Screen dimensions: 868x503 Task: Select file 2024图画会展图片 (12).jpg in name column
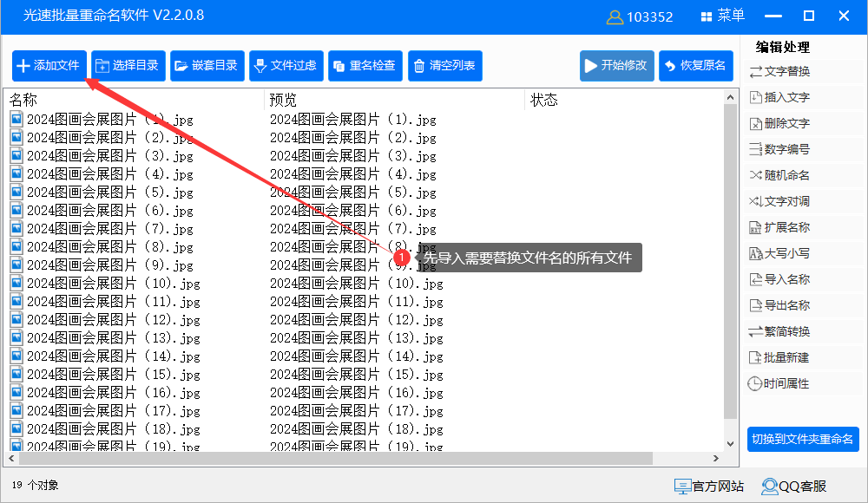pyautogui.click(x=114, y=320)
